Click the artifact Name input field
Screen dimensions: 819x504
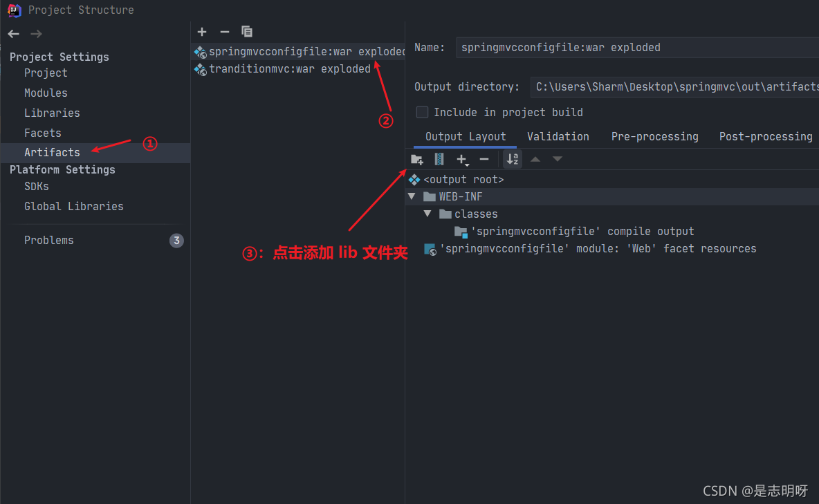[637, 48]
